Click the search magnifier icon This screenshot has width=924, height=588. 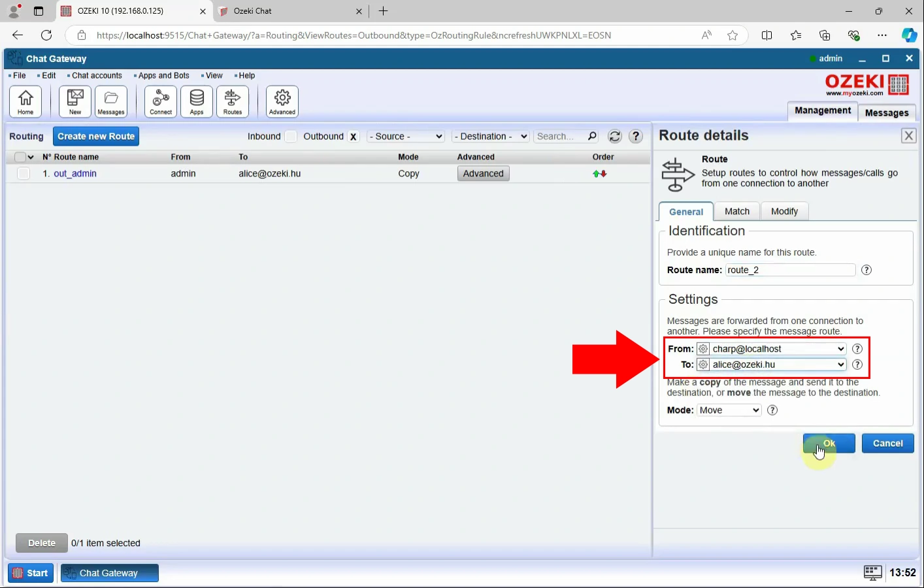(592, 137)
